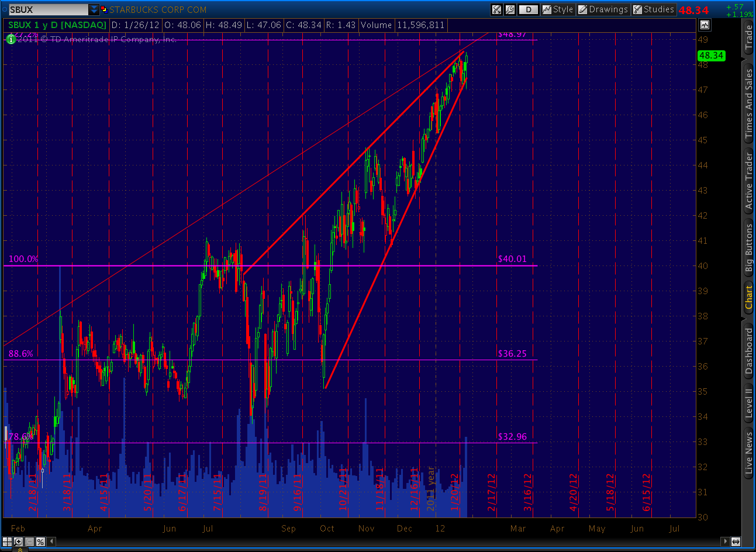The height and width of the screenshot is (552, 756).
Task: Click the L: 47.06 low value
Action: 264,25
